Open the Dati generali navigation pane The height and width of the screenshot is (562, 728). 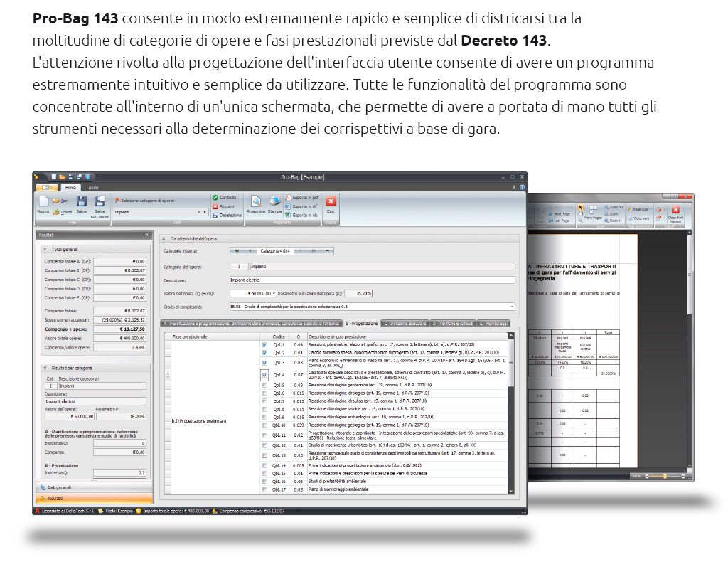coord(95,487)
